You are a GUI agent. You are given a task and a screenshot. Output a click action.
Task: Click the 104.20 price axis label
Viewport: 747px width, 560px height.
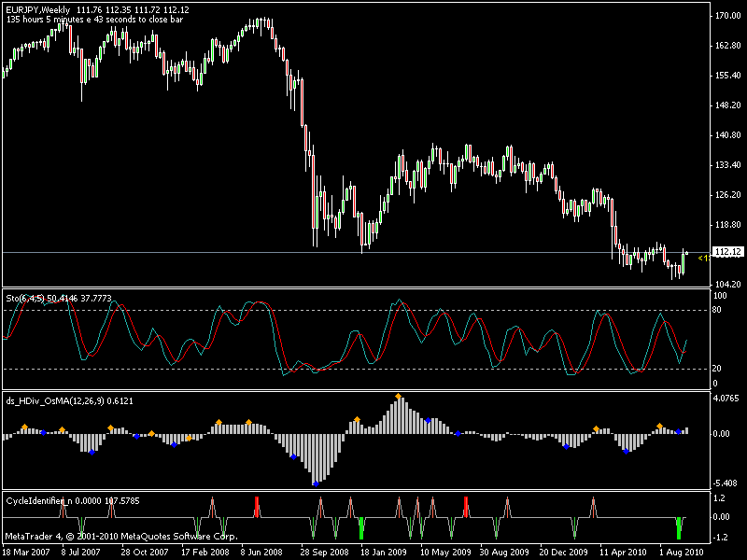pos(728,285)
